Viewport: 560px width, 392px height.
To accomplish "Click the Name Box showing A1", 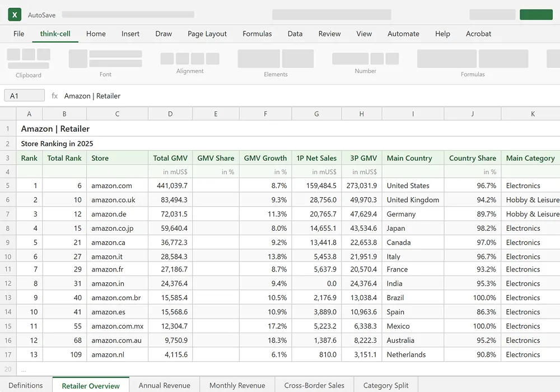I will [x=24, y=96].
